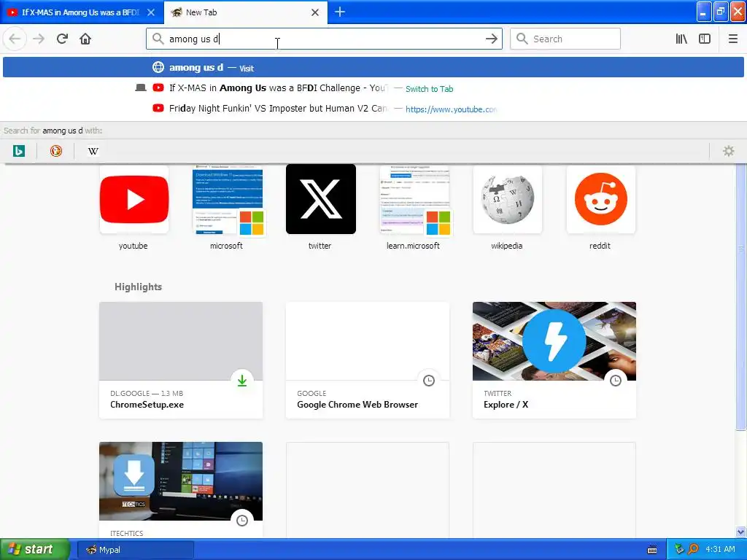Click Switch to Tab link
The height and width of the screenshot is (560, 747).
pos(429,89)
